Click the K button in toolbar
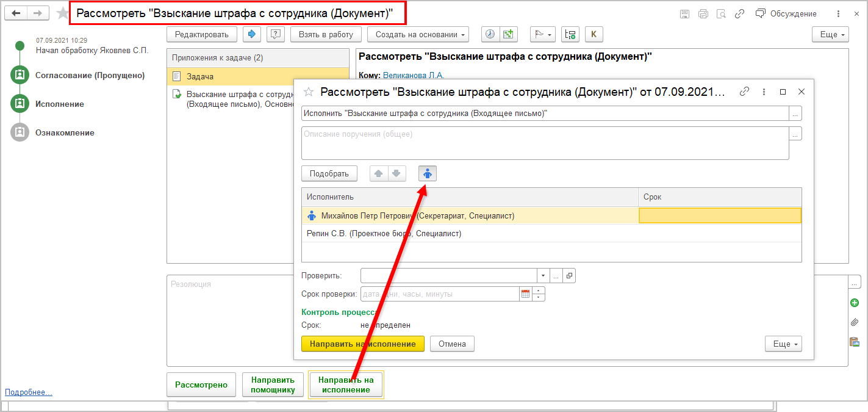The image size is (868, 412). click(594, 35)
